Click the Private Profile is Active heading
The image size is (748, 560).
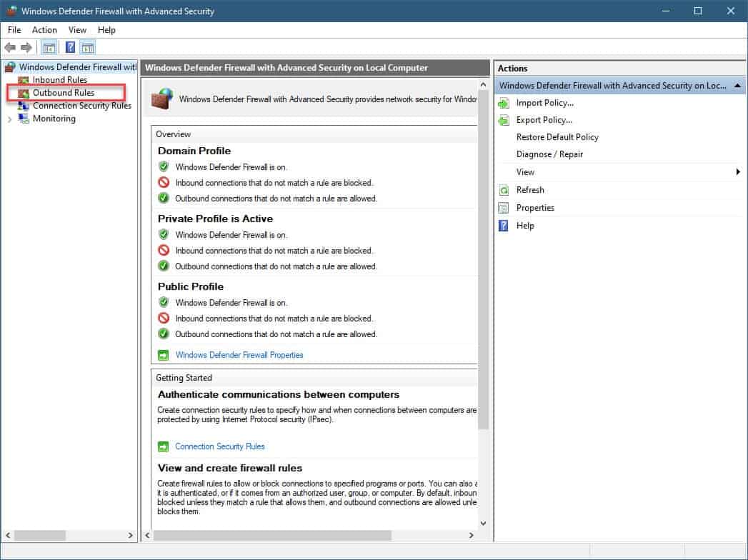(x=216, y=219)
